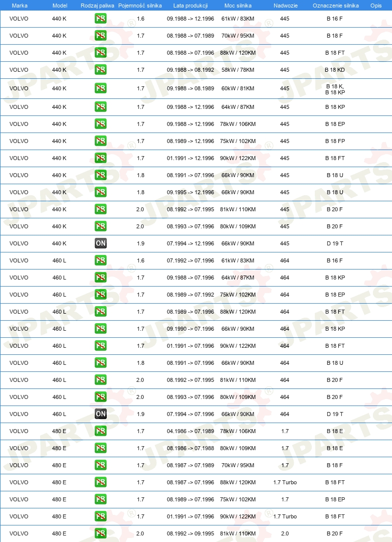Screen dimensions: 392x542
Task: Select the B 18 K, B 18 KP cell
Action: tap(335, 89)
